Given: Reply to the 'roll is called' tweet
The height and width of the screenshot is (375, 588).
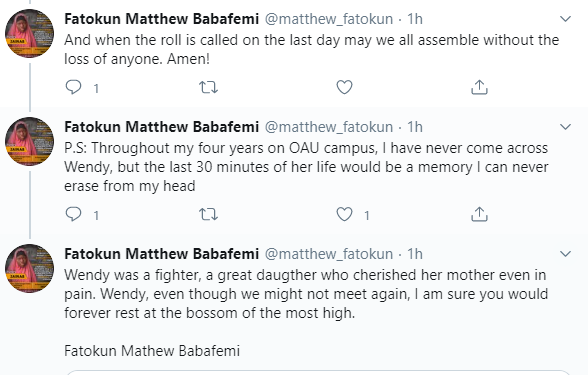Looking at the screenshot, I should 74,87.
